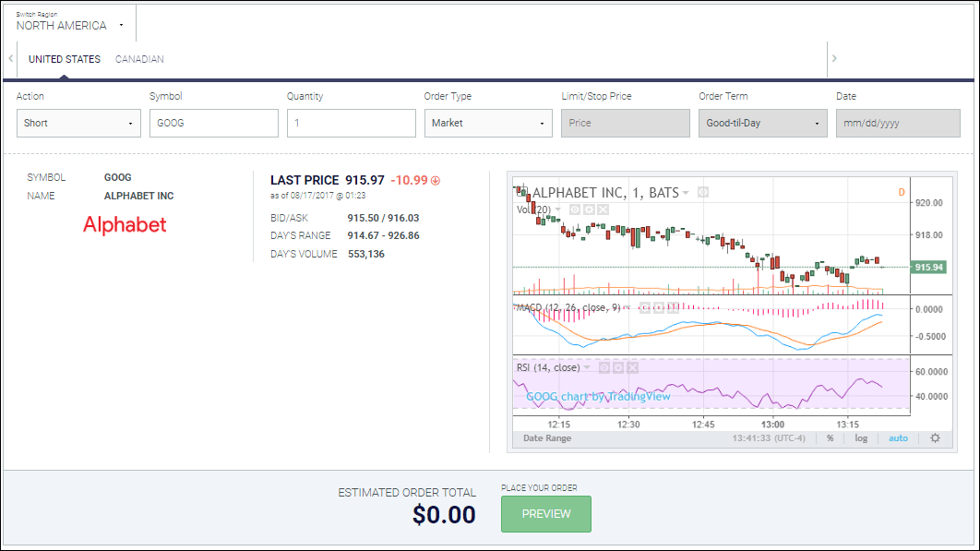980x551 pixels.
Task: Hide the Vol indicator with eye icon
Action: click(x=574, y=210)
